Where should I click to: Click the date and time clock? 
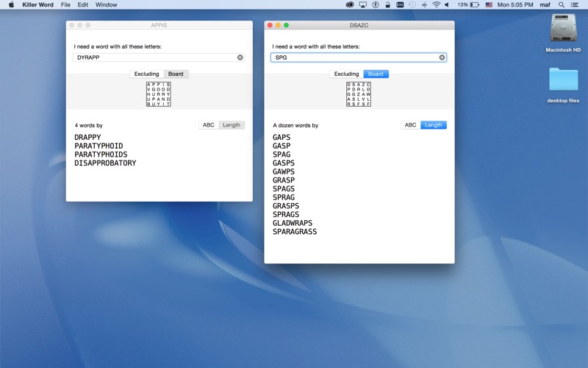click(x=515, y=4)
